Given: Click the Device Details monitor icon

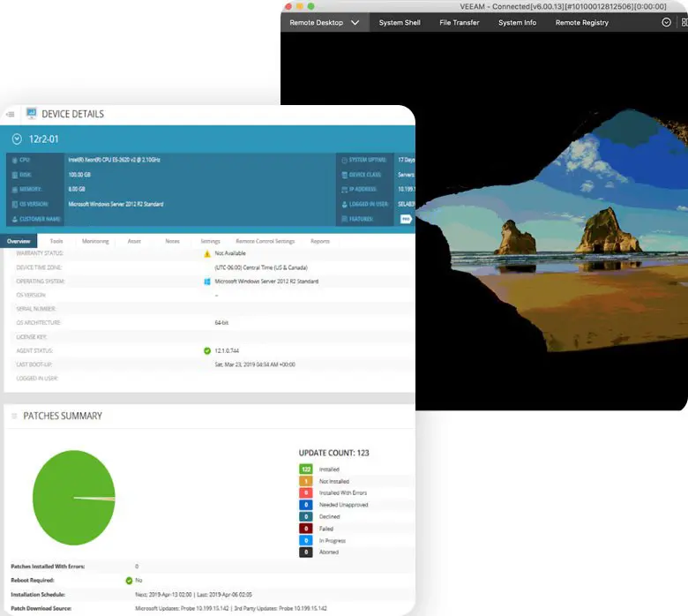Looking at the screenshot, I should 31,113.
